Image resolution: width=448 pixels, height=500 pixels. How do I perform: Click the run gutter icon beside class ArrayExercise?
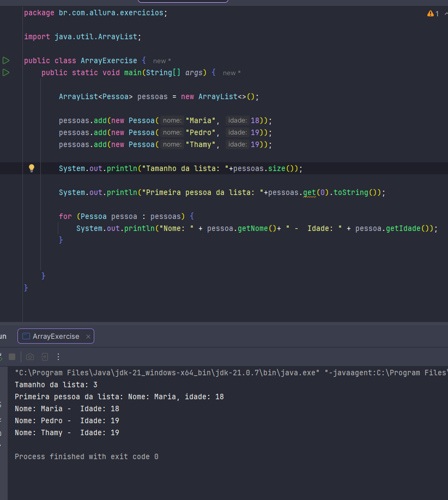pos(6,60)
